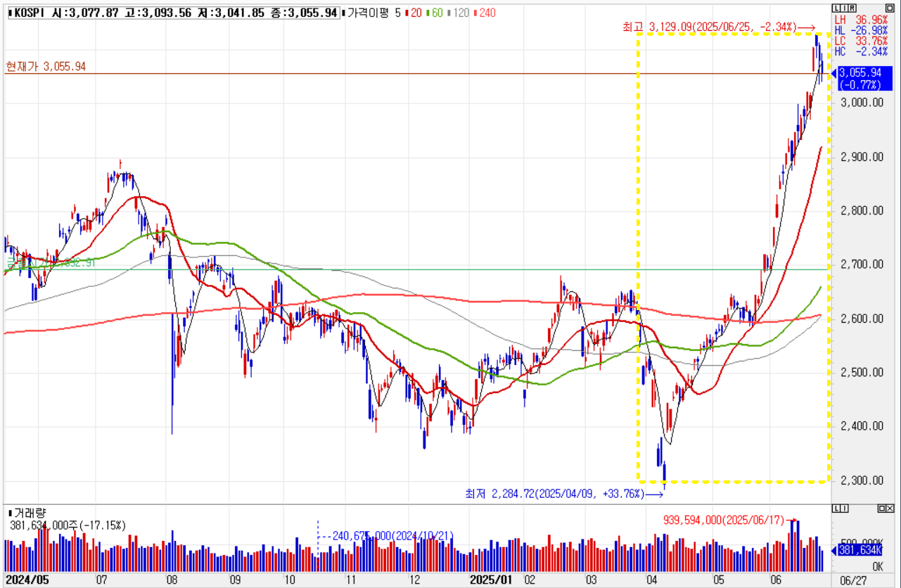Viewport: 901px width, 588px height.
Task: Click the L button on the volume panel
Action: pos(836,509)
